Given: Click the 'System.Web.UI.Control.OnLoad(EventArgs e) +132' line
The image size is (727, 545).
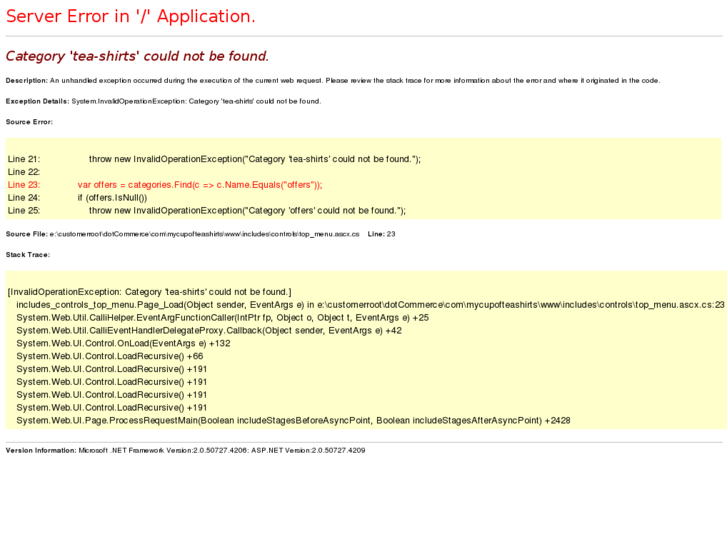Looking at the screenshot, I should point(123,344).
